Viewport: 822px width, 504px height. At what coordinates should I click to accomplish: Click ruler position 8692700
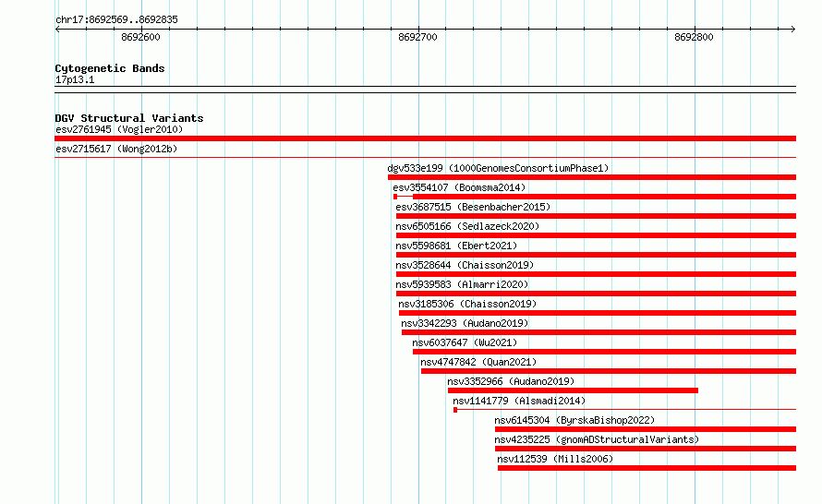(x=417, y=37)
